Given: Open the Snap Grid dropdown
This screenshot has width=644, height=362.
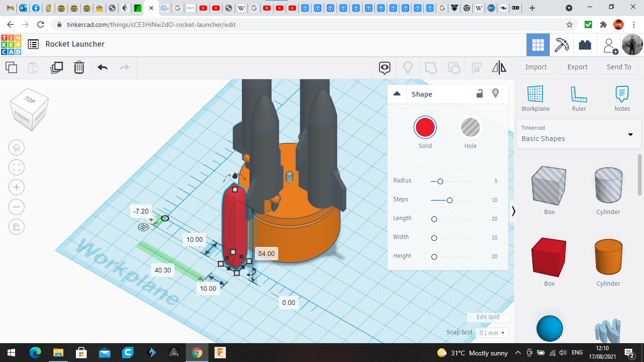Looking at the screenshot, I should coord(491,333).
